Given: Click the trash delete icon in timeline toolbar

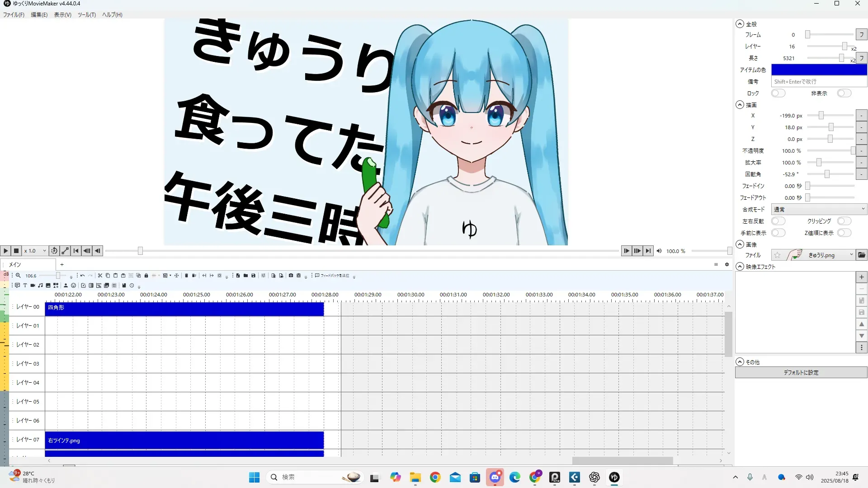Looking at the screenshot, I should (x=186, y=275).
